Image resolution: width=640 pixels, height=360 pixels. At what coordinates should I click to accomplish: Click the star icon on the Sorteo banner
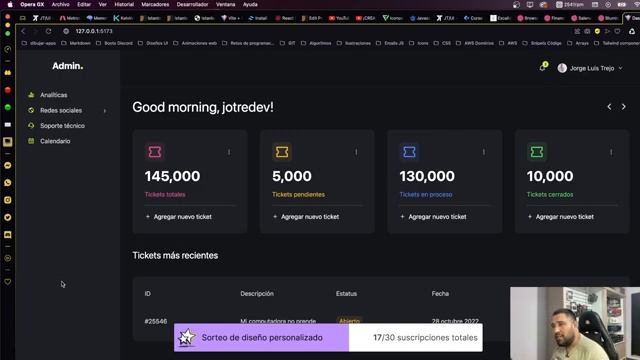click(x=187, y=338)
